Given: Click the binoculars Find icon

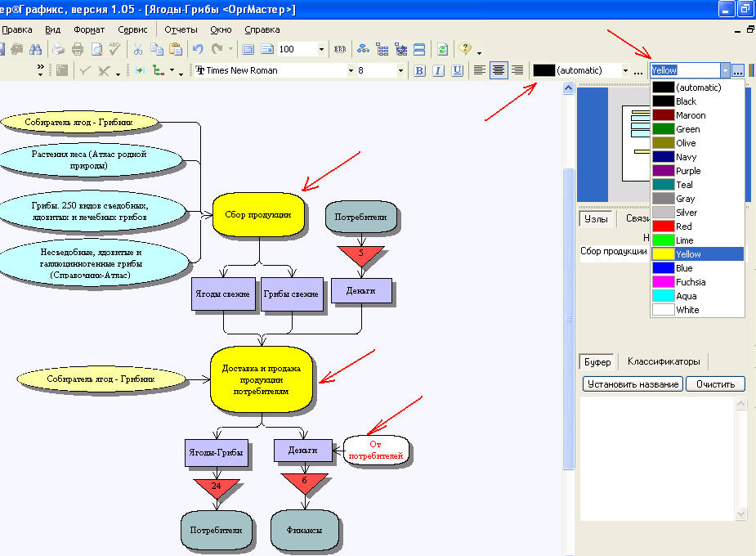Looking at the screenshot, I should [35, 49].
